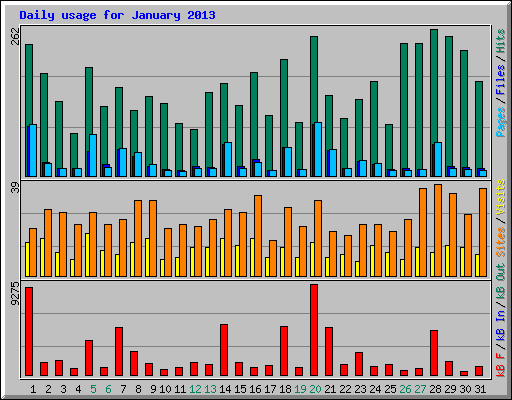The image size is (512, 400).
Task: Click day label 24 on the x-axis
Action: [375, 389]
